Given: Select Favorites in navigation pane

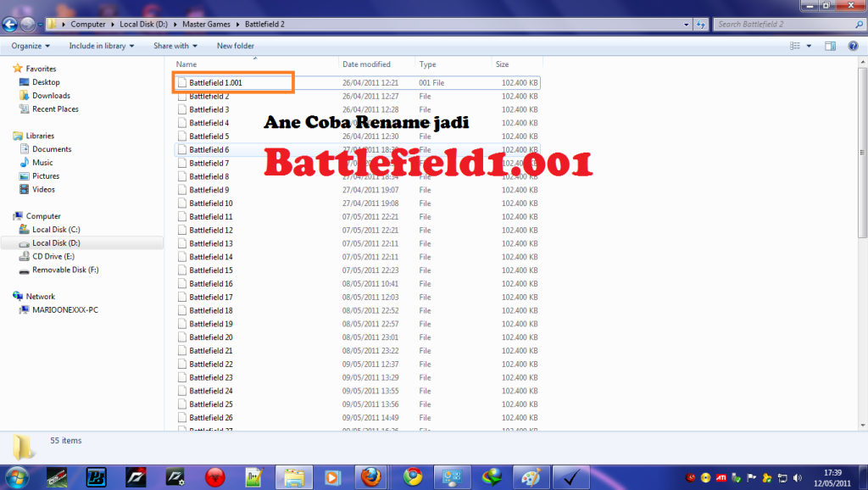Looking at the screenshot, I should [41, 69].
